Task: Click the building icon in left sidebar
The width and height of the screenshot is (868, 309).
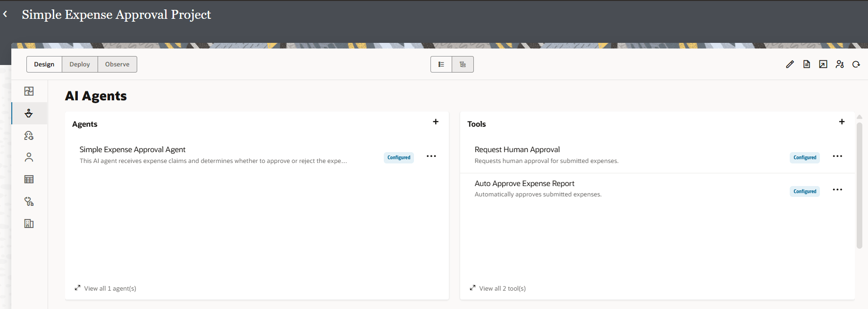Action: pos(29,224)
